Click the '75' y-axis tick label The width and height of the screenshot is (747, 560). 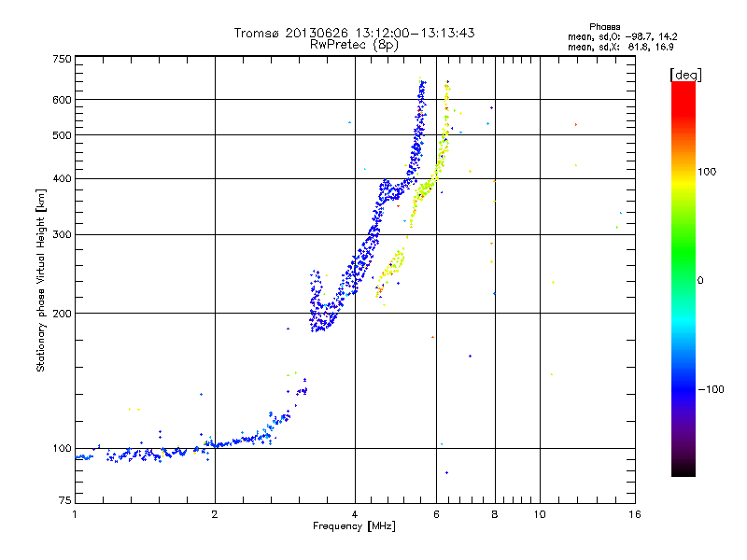coord(65,500)
